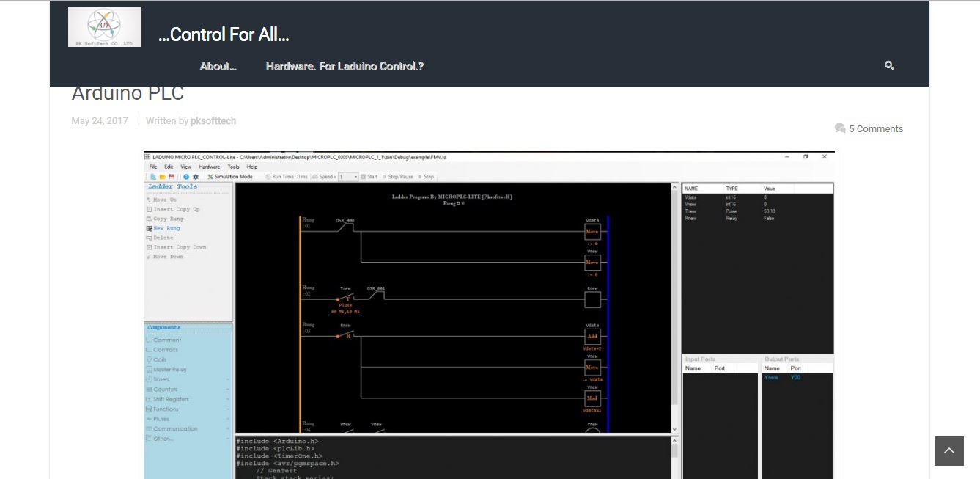Click the Arduino PLC post heading
The image size is (980, 479).
[128, 93]
